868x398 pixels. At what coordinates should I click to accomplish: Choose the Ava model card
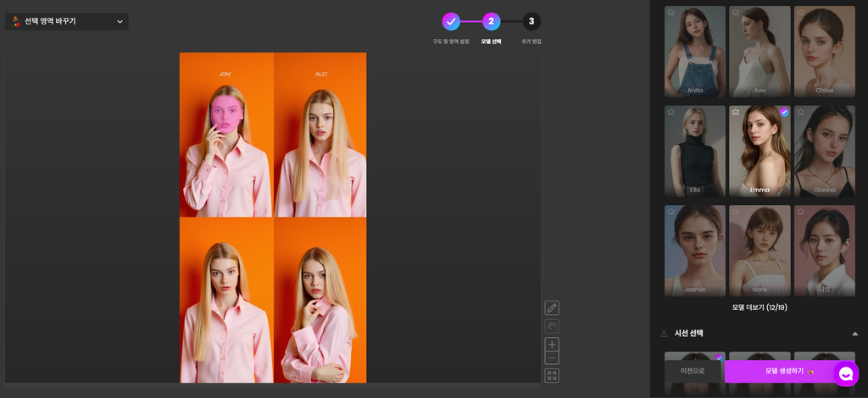click(x=759, y=52)
